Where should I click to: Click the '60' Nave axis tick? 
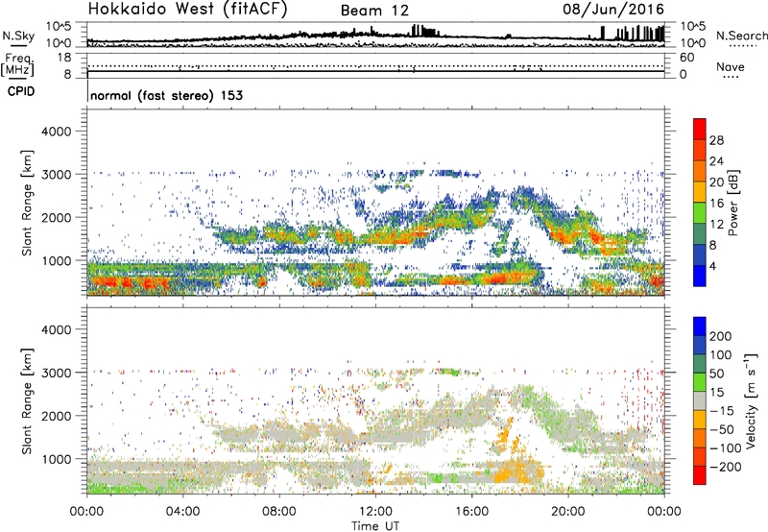pos(686,58)
